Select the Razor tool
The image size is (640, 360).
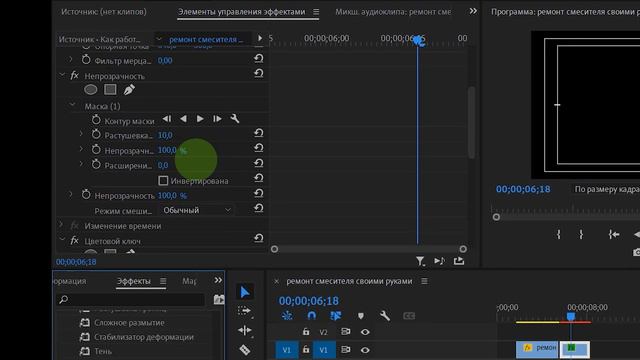[244, 349]
